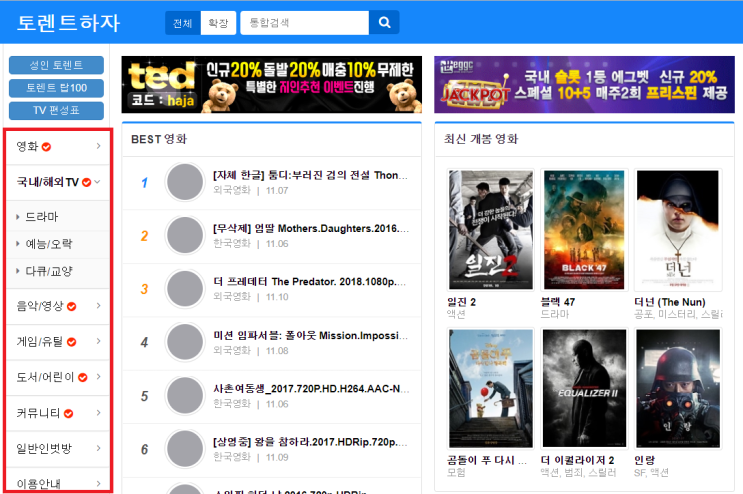Expand the 이용안내 menu chevron
The width and height of the screenshot is (743, 494).
(99, 484)
